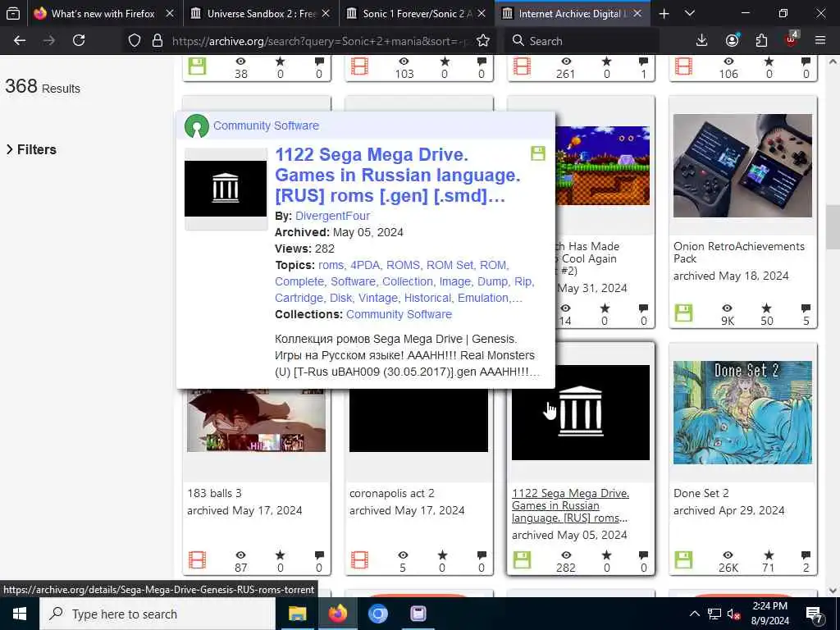Viewport: 840px width, 630px height.
Task: Click software floppy icon on 1122 Sega card
Action: [522, 559]
